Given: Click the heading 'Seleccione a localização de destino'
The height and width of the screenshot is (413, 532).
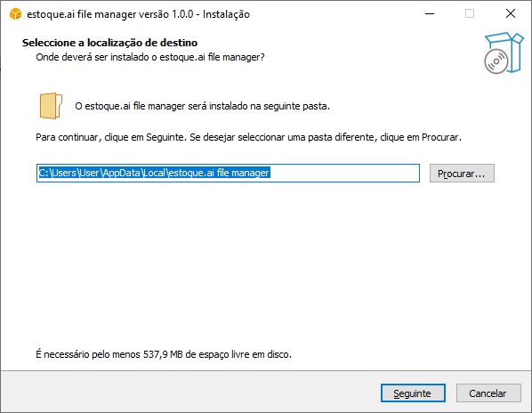Looking at the screenshot, I should (x=110, y=43).
